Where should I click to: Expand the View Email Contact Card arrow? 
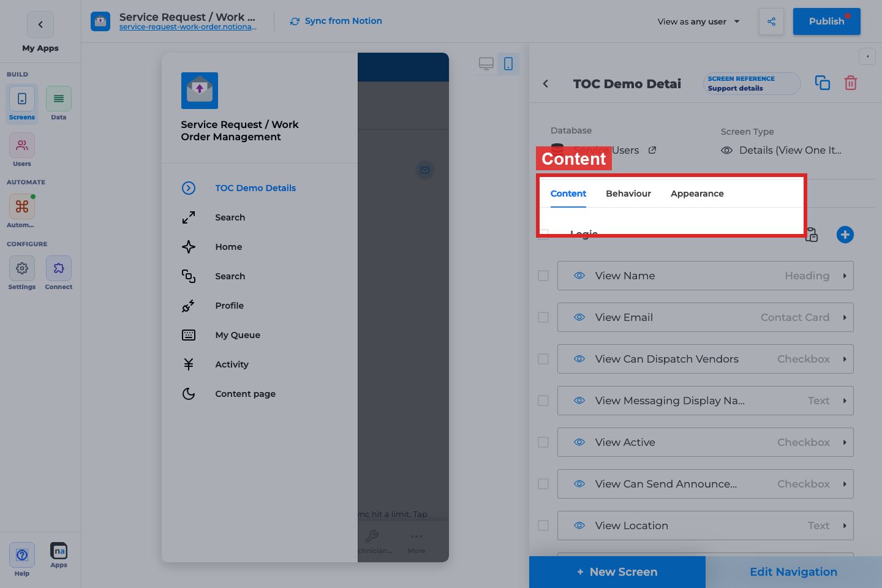click(x=845, y=317)
